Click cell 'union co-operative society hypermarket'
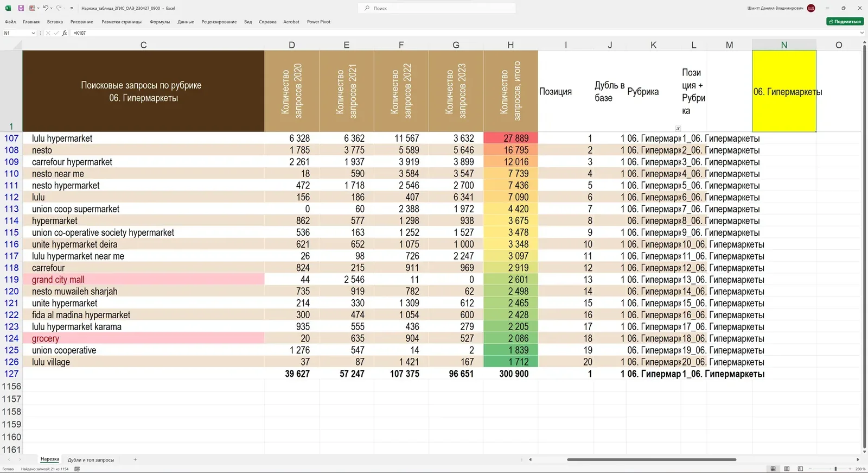The image size is (868, 473). pos(143,232)
